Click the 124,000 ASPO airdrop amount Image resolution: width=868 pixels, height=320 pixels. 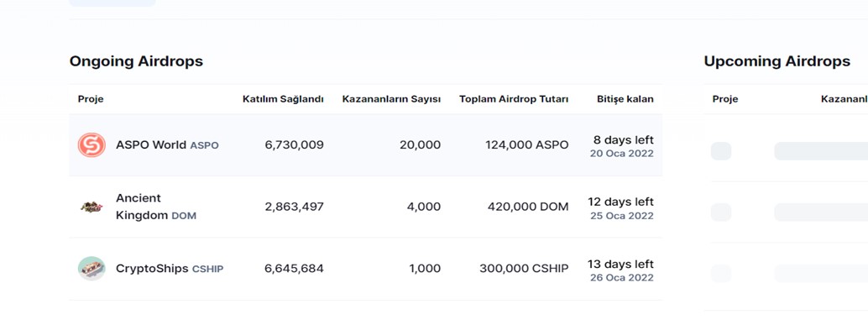coord(527,145)
